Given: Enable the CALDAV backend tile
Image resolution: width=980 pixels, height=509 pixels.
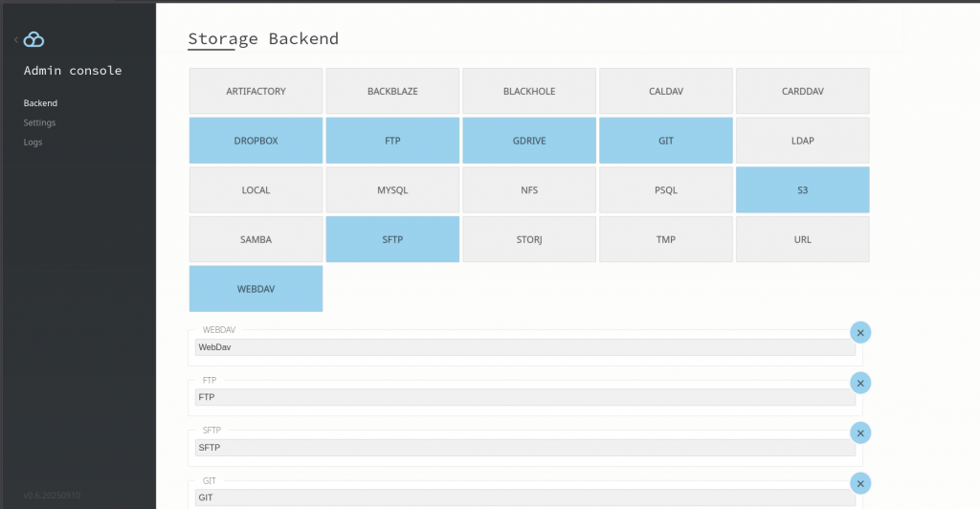Looking at the screenshot, I should pos(666,91).
